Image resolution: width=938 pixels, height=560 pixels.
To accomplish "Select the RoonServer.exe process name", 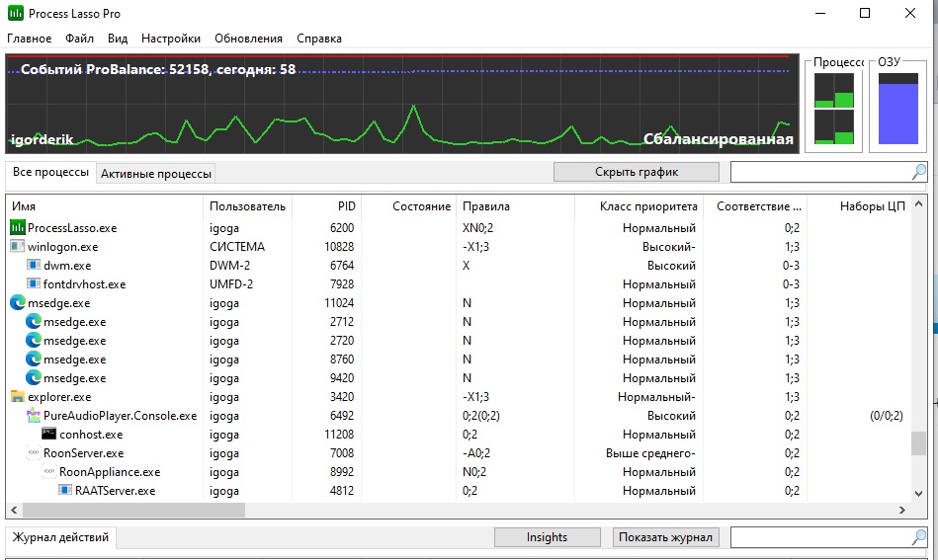I will [84, 453].
